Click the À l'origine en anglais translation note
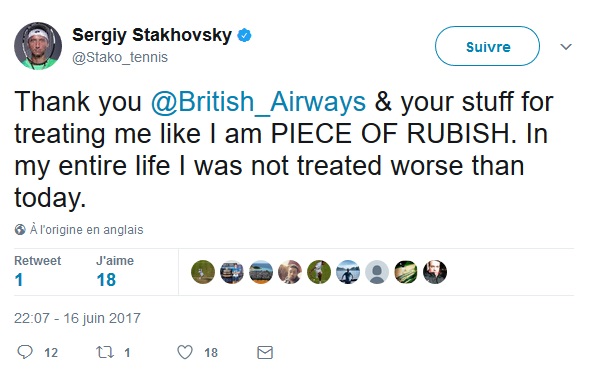 [86, 230]
